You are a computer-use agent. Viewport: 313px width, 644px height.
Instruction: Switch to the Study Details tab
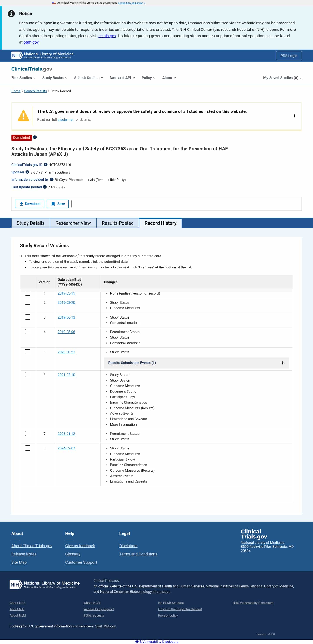pyautogui.click(x=30, y=223)
